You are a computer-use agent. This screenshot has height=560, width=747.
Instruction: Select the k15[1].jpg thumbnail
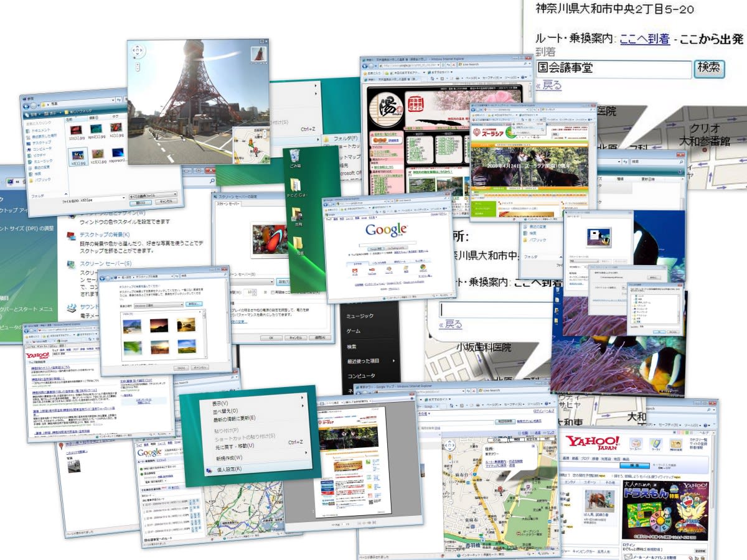(x=97, y=154)
